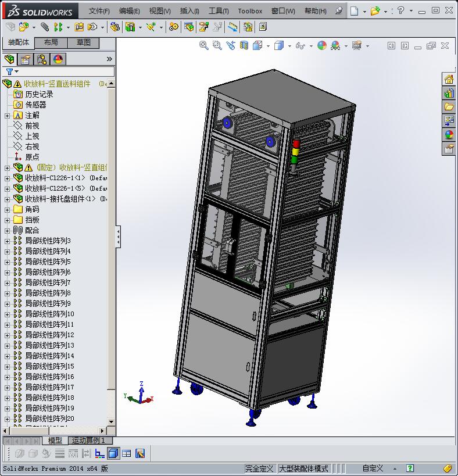The width and height of the screenshot is (458, 476).
Task: Expand 局部线性阵列3 node
Action: pyautogui.click(x=8, y=241)
